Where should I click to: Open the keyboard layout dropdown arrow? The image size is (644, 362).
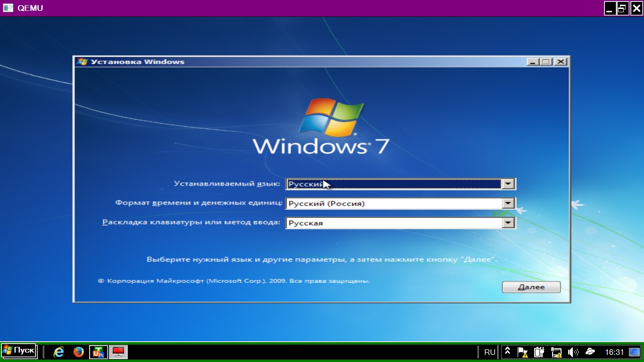click(x=508, y=223)
